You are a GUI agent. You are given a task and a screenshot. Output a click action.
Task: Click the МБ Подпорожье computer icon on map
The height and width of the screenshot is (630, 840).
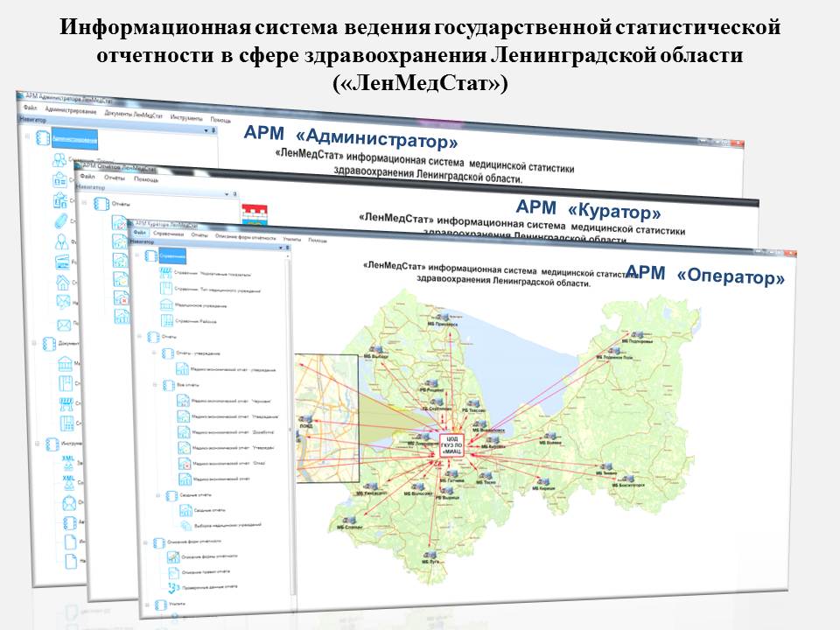pos(636,334)
